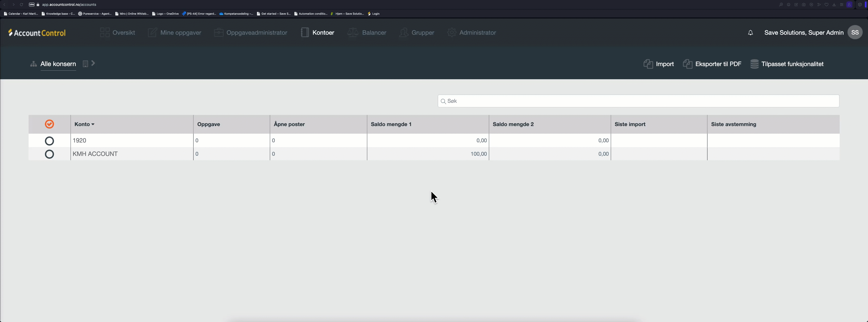The width and height of the screenshot is (868, 322).
Task: Toggle the select-all checkmark in header
Action: pos(49,124)
